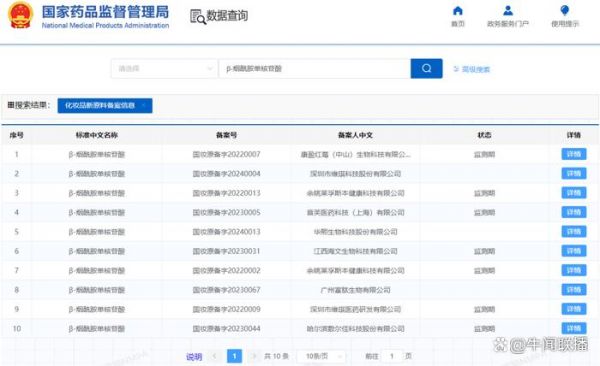The width and height of the screenshot is (600, 366).
Task: Open 详情 for row 20220013
Action: tap(574, 193)
